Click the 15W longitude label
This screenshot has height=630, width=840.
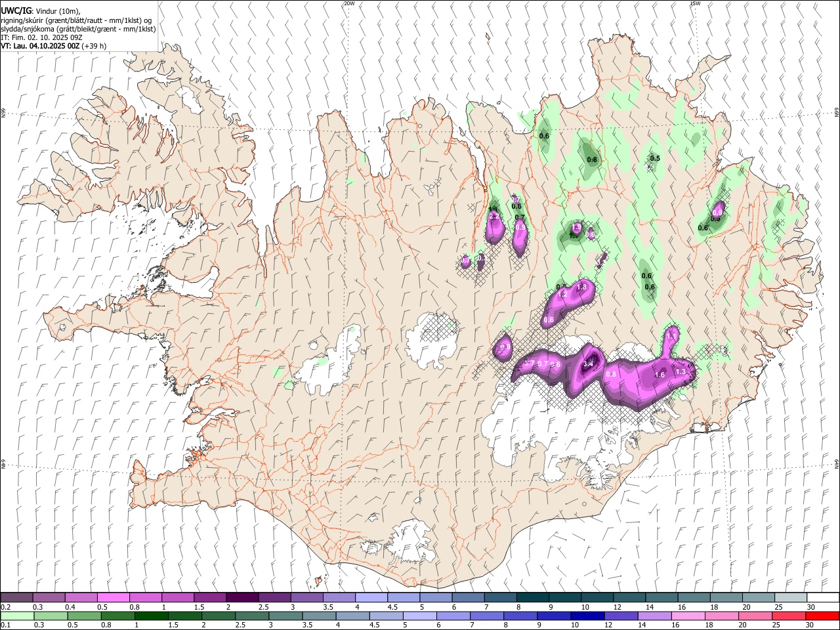click(x=695, y=3)
